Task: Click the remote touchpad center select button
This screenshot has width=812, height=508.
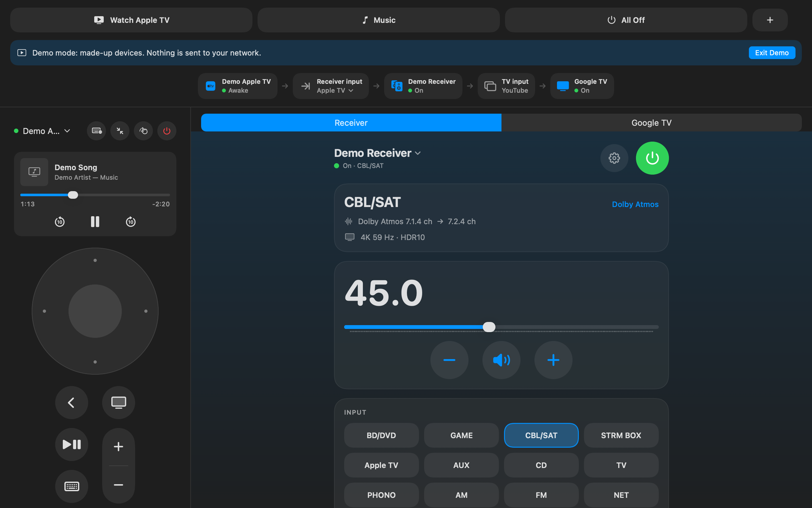Action: tap(95, 311)
